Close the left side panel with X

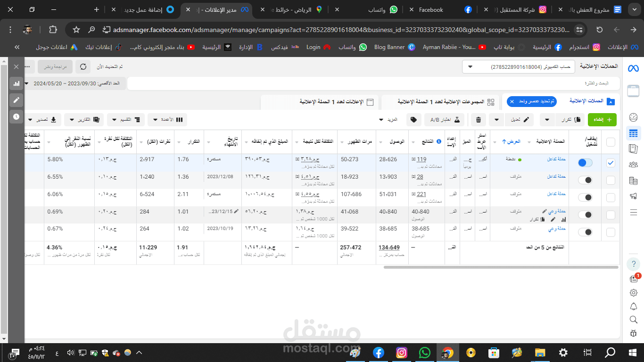tap(17, 67)
